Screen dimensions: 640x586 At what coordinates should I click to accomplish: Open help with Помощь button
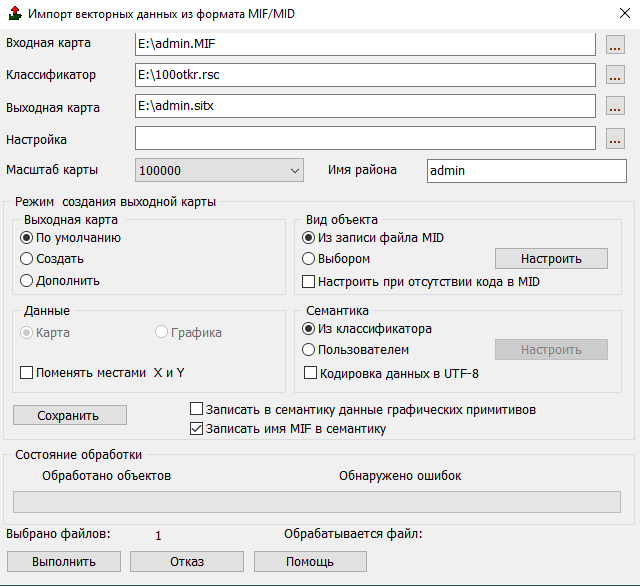(310, 562)
